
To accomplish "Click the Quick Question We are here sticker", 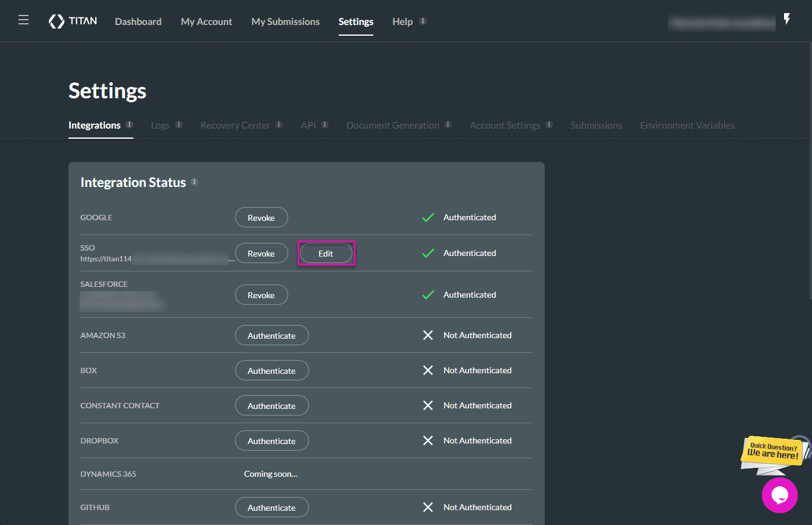I will click(x=772, y=454).
